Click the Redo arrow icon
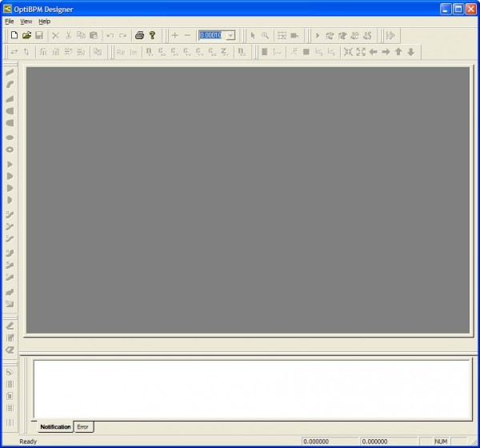The height and width of the screenshot is (448, 480). pyautogui.click(x=122, y=35)
